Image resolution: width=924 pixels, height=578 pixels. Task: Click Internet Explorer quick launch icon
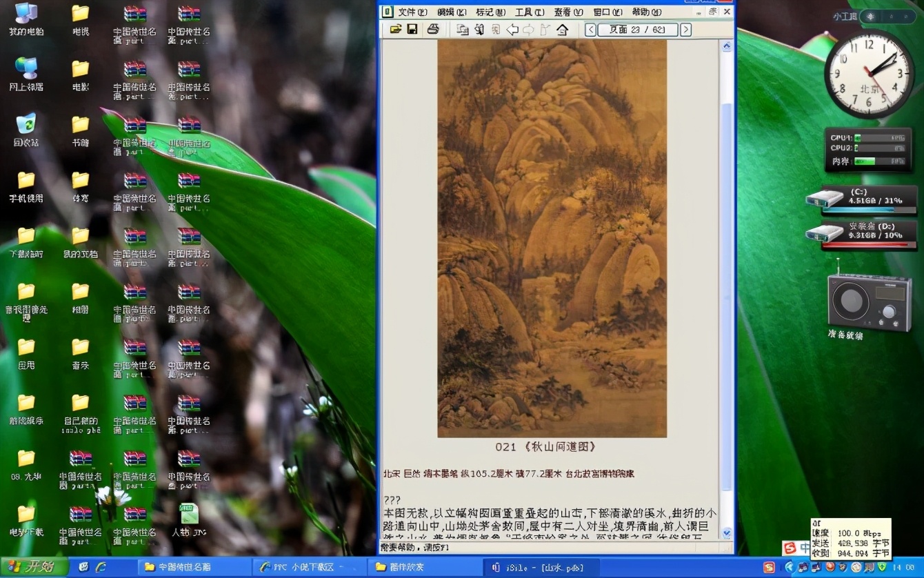[101, 567]
